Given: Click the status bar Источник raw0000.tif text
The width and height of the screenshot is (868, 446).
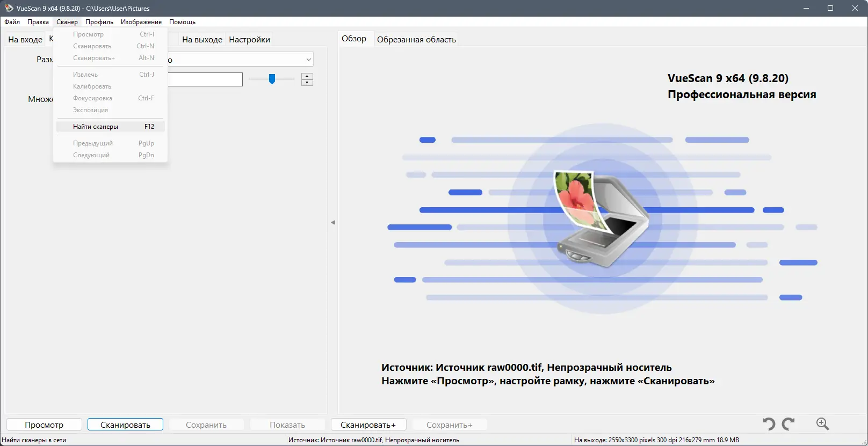Looking at the screenshot, I should (374, 440).
